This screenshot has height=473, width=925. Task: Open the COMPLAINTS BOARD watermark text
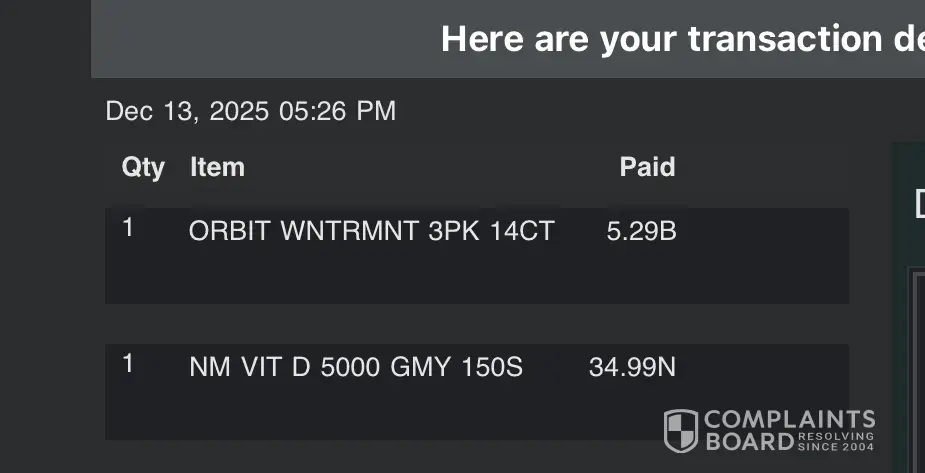coord(790,420)
